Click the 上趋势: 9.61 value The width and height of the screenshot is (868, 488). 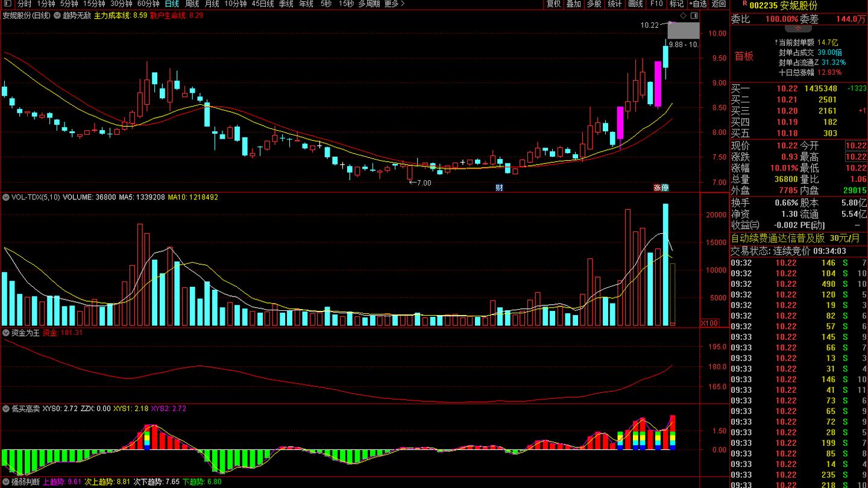tap(61, 482)
